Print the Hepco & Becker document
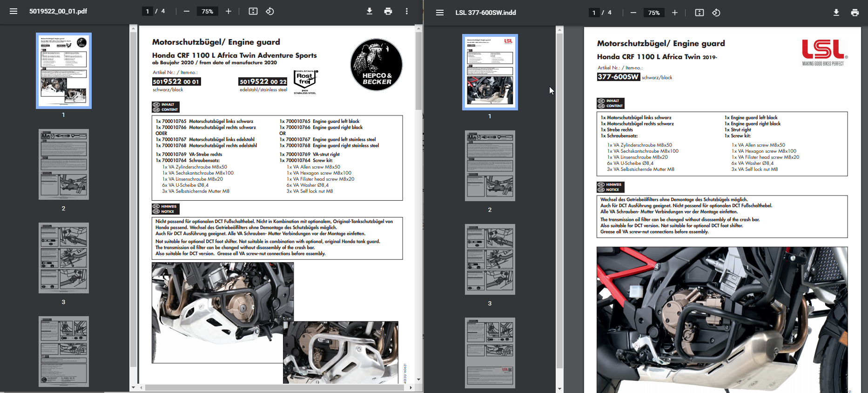Image resolution: width=868 pixels, height=393 pixels. 388,11
